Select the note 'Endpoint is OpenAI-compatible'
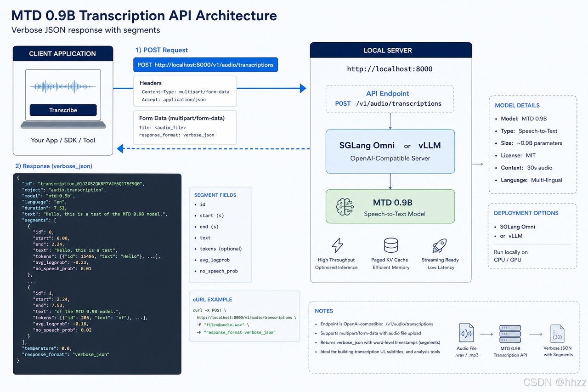588x392 pixels. pyautogui.click(x=377, y=324)
